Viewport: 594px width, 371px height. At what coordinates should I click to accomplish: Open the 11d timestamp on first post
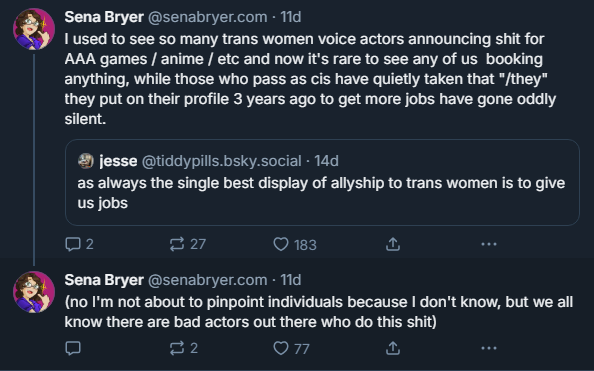[291, 17]
